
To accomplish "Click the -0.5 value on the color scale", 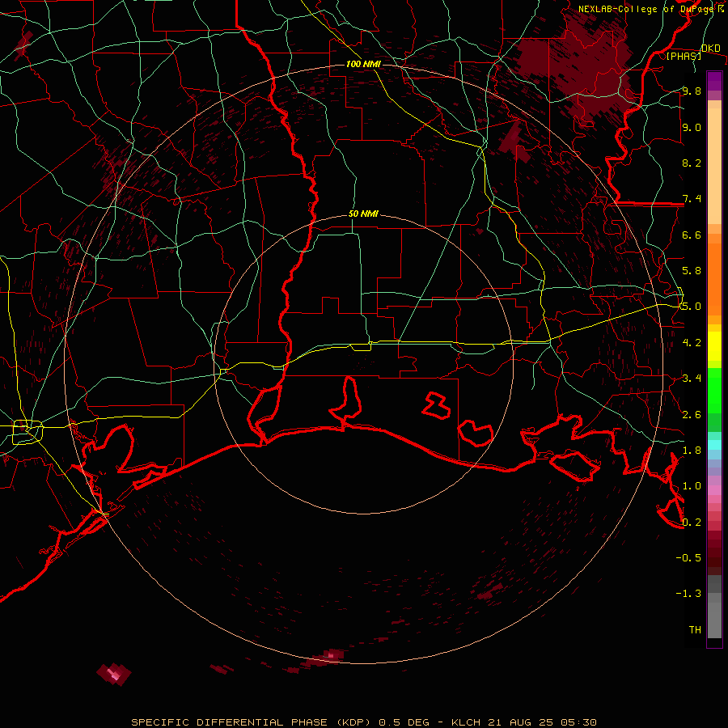I will [688, 558].
